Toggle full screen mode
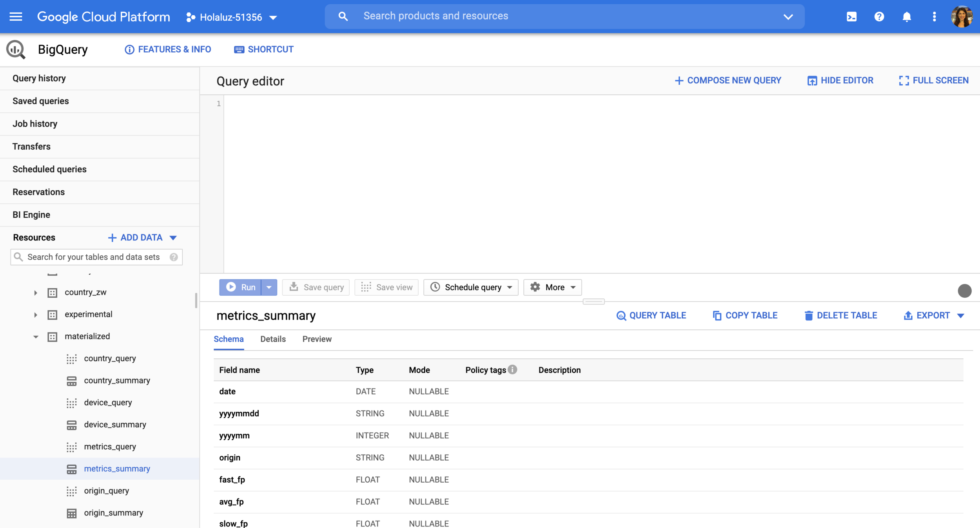Viewport: 980px width, 528px height. click(x=933, y=80)
